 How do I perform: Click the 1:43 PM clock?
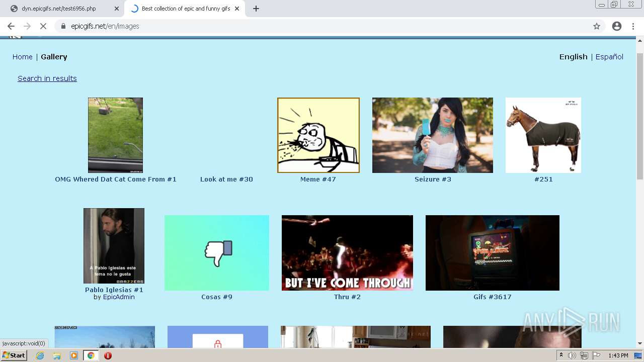(618, 355)
